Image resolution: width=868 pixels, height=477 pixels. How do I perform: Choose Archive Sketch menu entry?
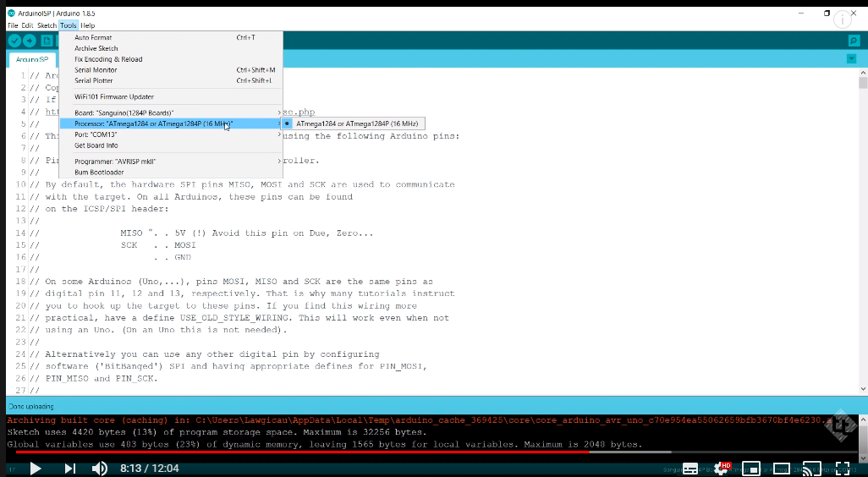171,48
